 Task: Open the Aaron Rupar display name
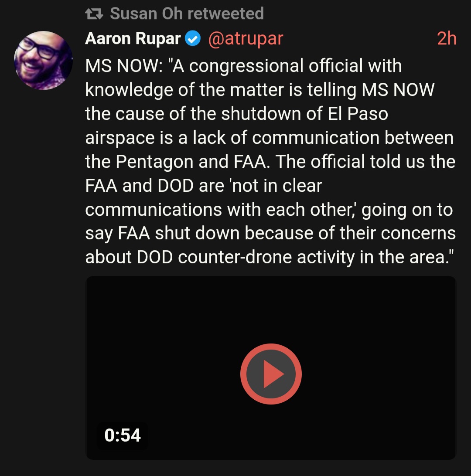pos(133,39)
